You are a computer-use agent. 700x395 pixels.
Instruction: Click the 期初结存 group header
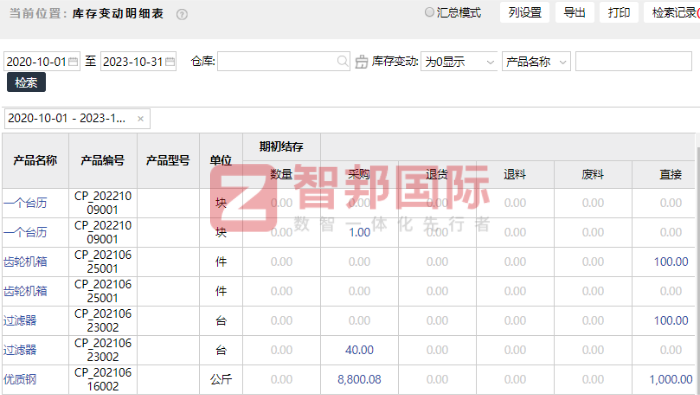281,147
